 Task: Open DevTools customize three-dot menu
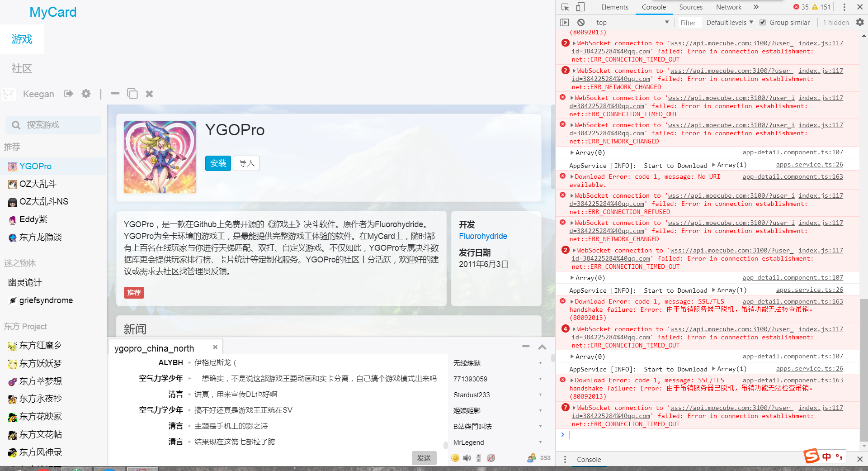point(844,7)
